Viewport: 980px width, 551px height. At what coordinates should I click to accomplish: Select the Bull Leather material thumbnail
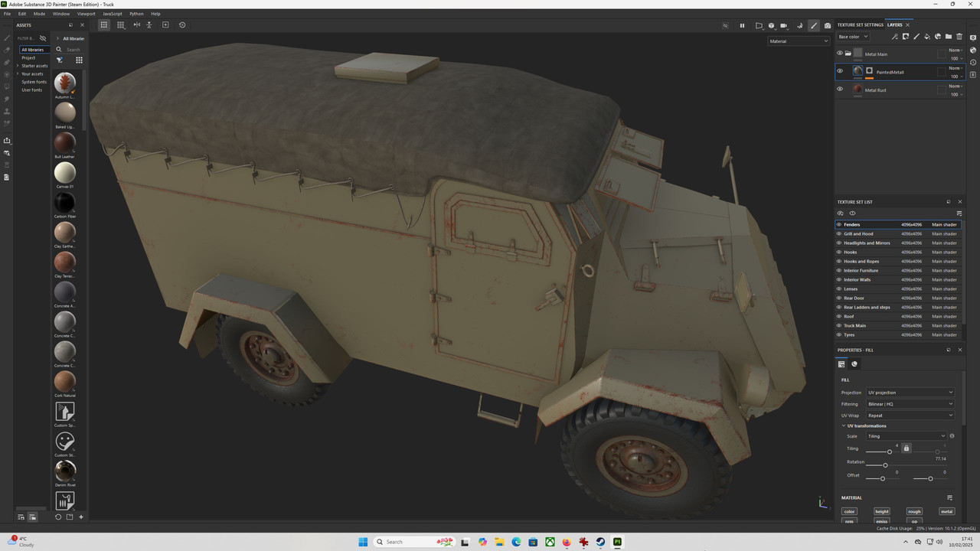tap(65, 142)
